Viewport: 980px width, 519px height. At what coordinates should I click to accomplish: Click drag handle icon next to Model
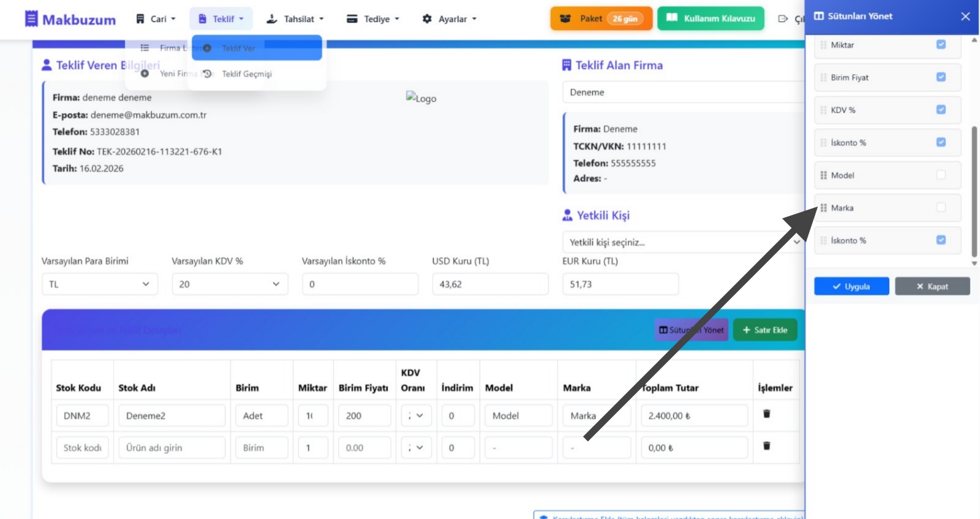[x=823, y=175]
